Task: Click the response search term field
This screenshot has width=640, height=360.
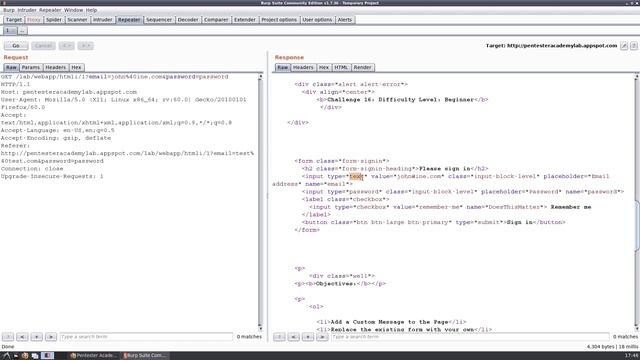Action: pos(470,337)
